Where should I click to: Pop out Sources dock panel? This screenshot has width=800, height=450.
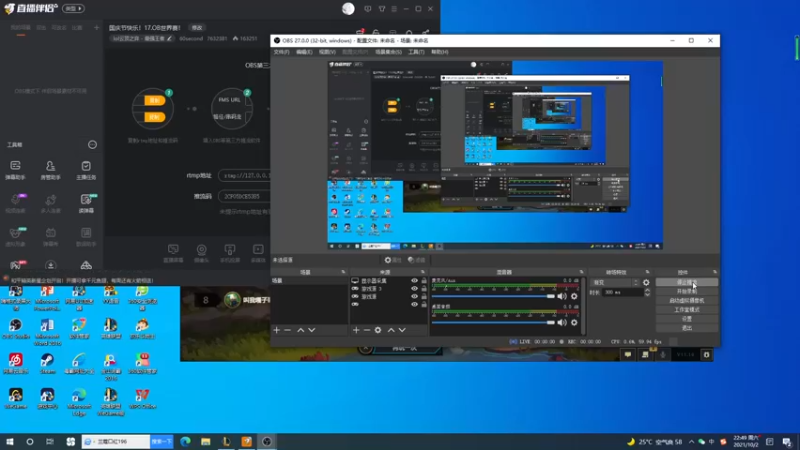coord(423,272)
